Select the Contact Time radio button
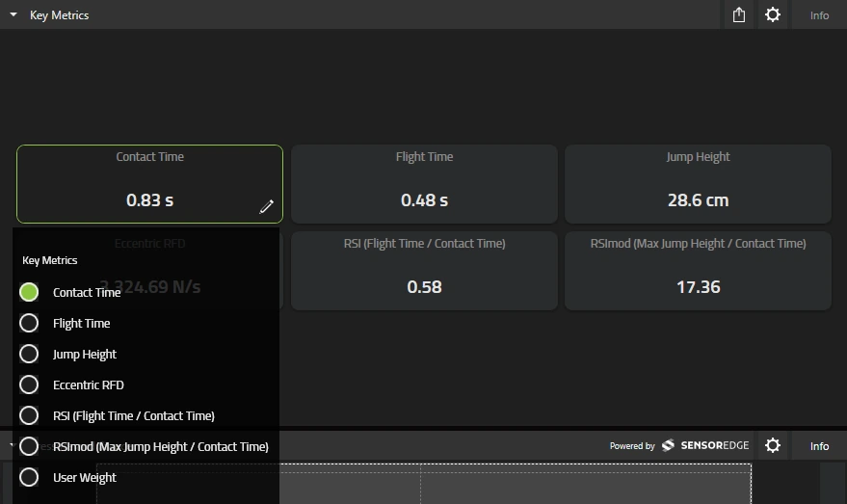The height and width of the screenshot is (504, 847). 29,292
